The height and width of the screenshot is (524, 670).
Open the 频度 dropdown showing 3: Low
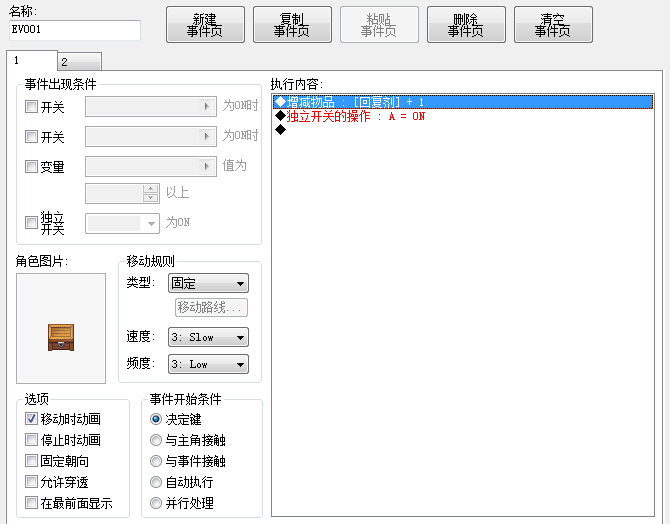click(x=209, y=364)
